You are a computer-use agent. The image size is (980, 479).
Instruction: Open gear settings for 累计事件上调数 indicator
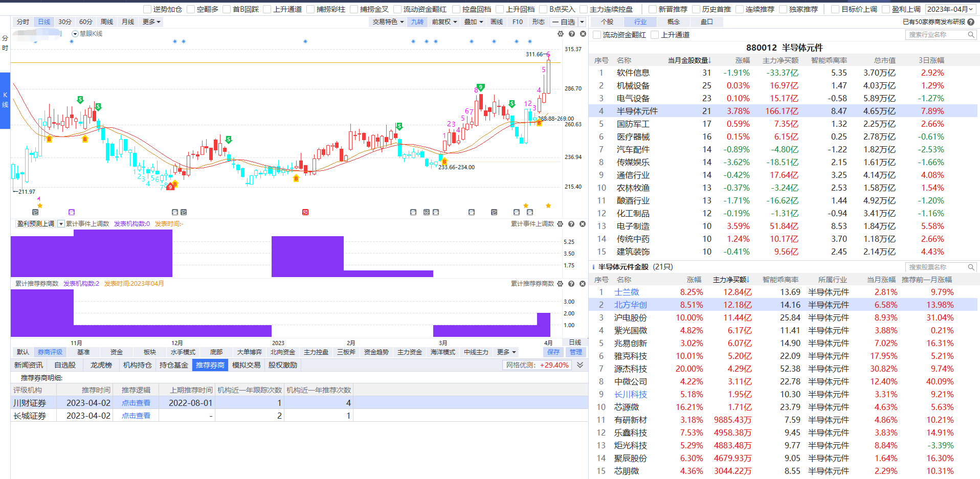pos(560,224)
